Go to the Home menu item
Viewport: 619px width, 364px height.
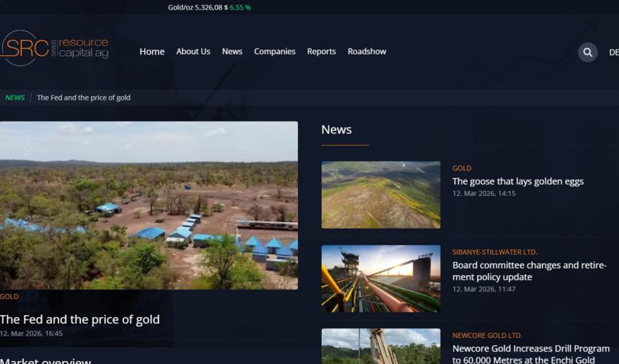(152, 52)
